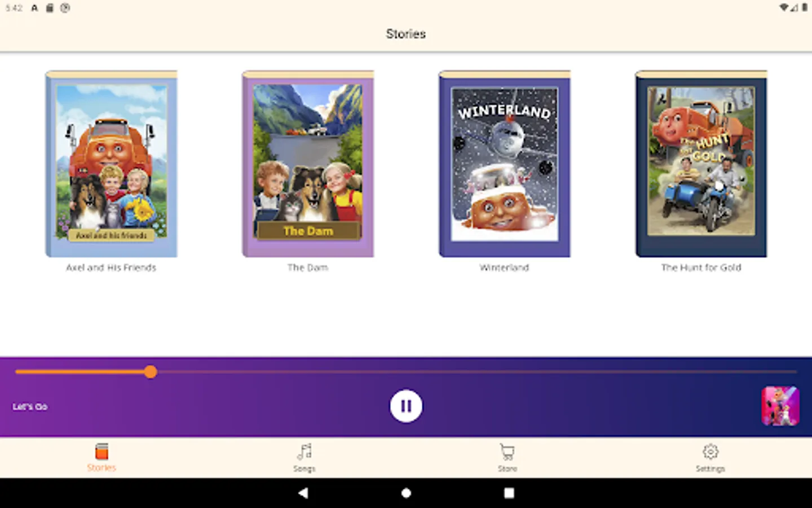Open the Axel and His Friends book cover
This screenshot has width=812, height=508.
111,164
